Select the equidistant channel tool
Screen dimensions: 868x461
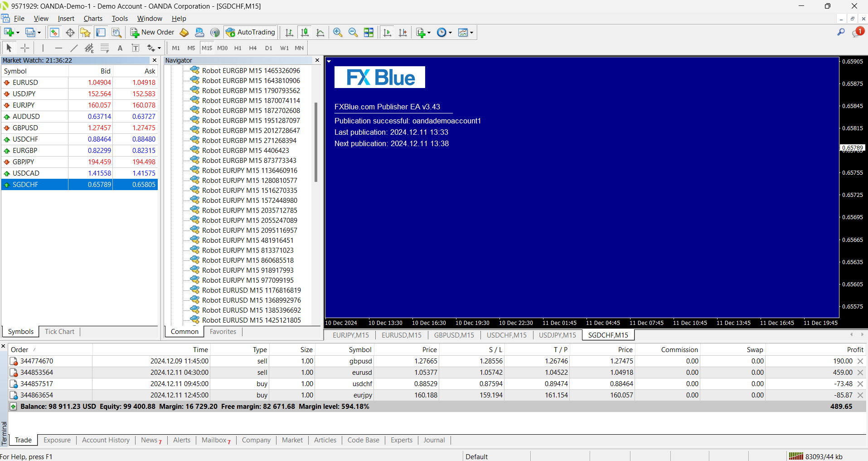pos(89,48)
